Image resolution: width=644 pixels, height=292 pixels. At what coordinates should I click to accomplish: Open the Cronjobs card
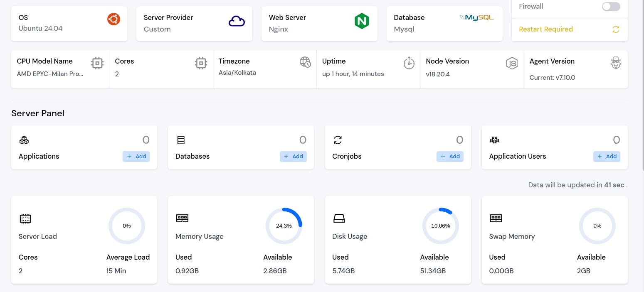click(398, 147)
